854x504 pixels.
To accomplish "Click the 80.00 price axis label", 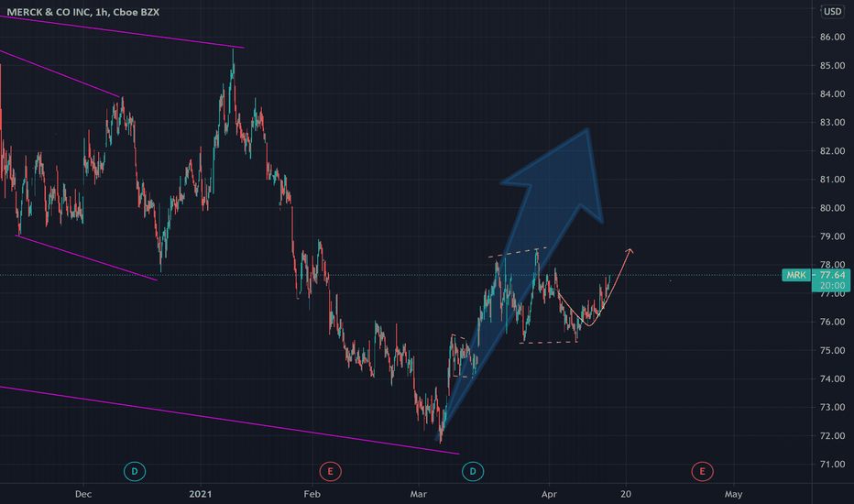I will pyautogui.click(x=833, y=208).
